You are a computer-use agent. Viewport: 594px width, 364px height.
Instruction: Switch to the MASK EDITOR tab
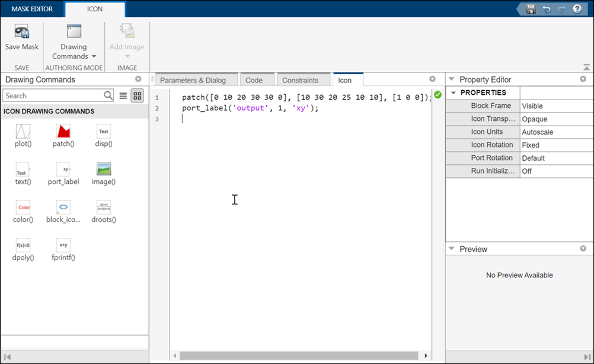click(x=32, y=9)
